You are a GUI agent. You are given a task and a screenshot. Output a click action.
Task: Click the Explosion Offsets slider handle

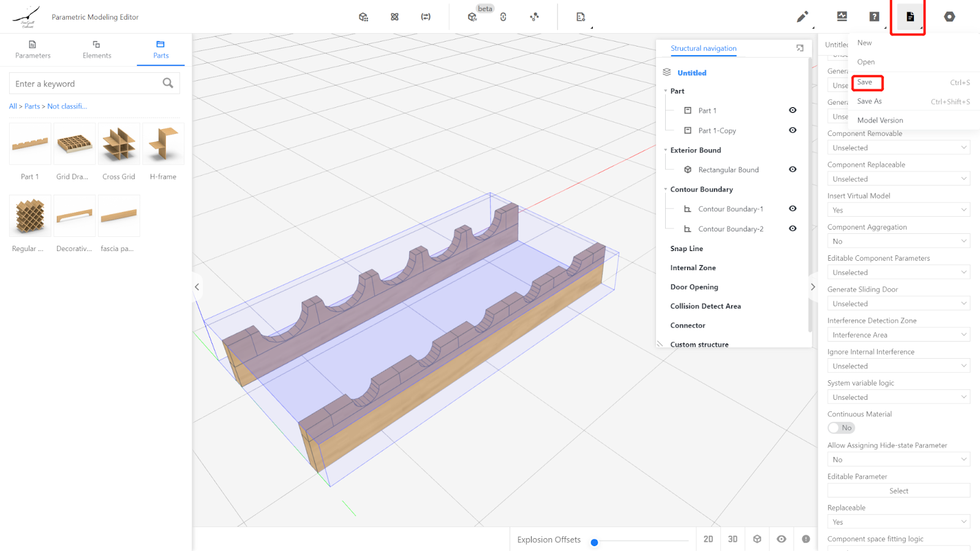click(x=594, y=542)
